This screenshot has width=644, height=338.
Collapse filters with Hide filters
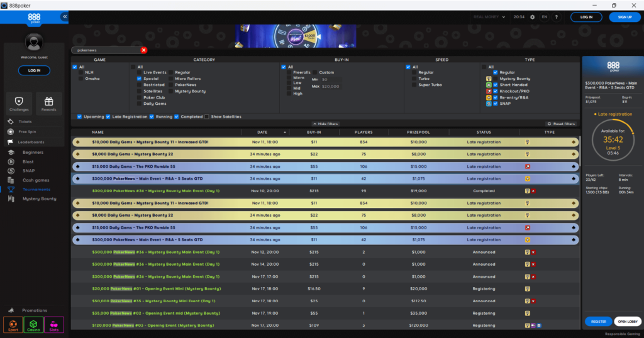[x=325, y=124]
